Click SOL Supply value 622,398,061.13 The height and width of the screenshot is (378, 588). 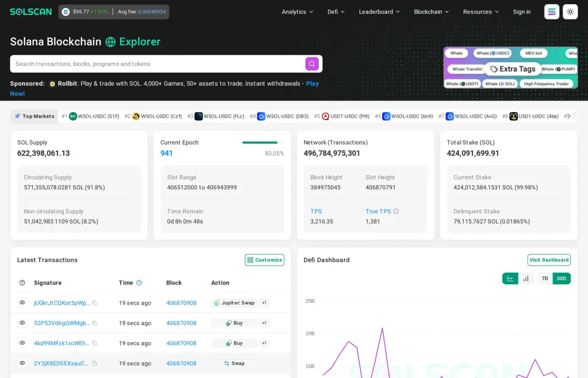[44, 153]
